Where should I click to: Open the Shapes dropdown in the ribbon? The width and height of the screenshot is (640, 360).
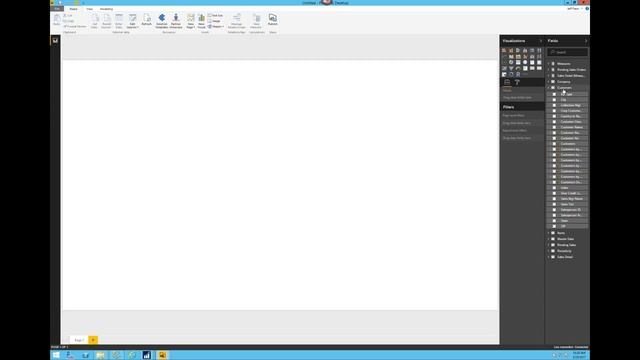[216, 27]
